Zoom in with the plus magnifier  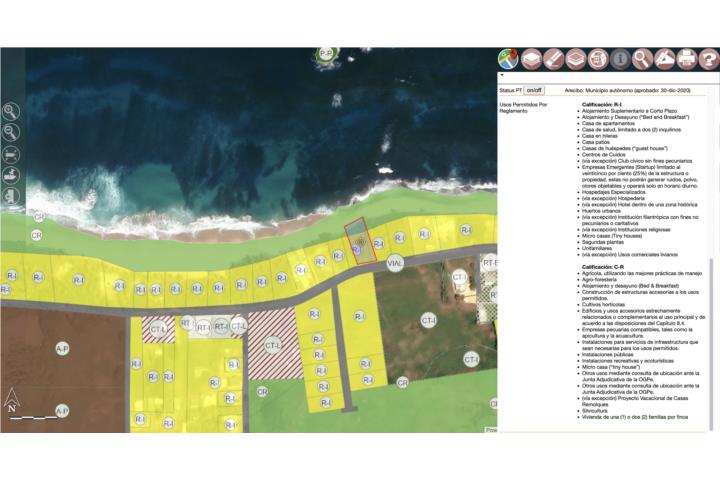click(x=11, y=112)
